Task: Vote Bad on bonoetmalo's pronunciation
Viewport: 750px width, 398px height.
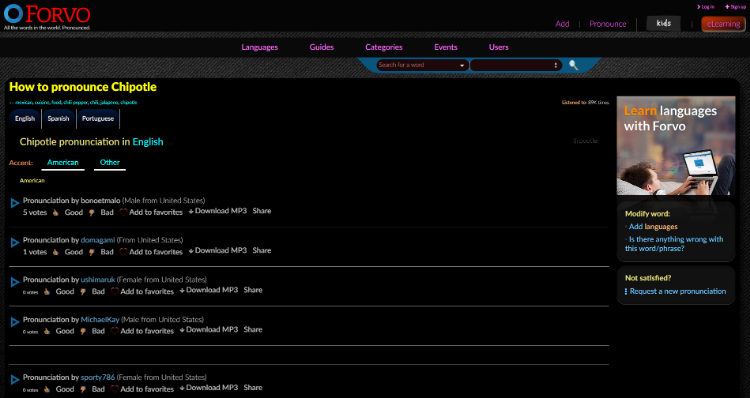Action: point(101,212)
